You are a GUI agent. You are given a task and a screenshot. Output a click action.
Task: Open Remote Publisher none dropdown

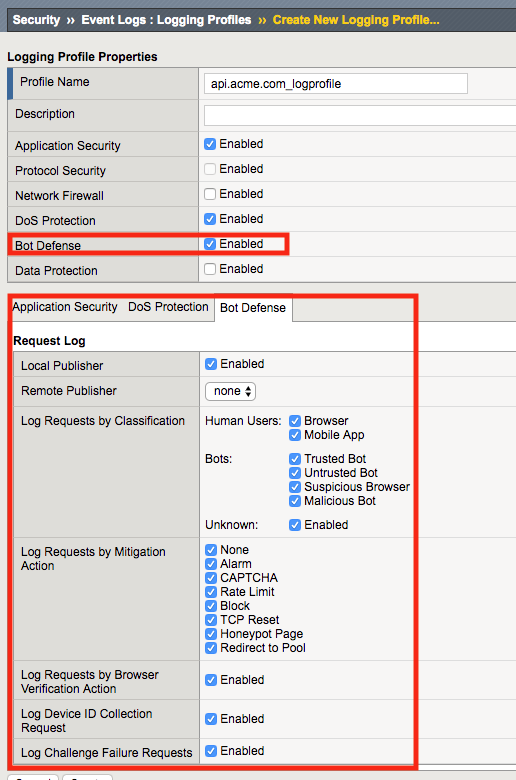(230, 391)
